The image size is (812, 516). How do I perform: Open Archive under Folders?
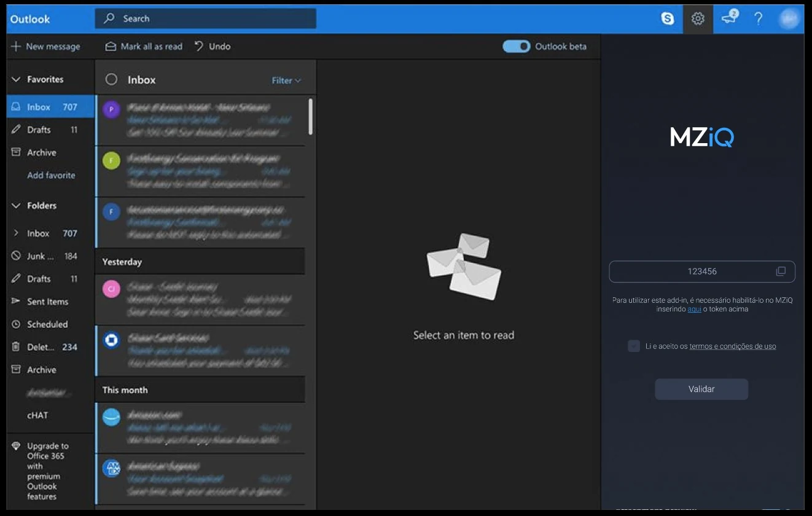pyautogui.click(x=50, y=370)
